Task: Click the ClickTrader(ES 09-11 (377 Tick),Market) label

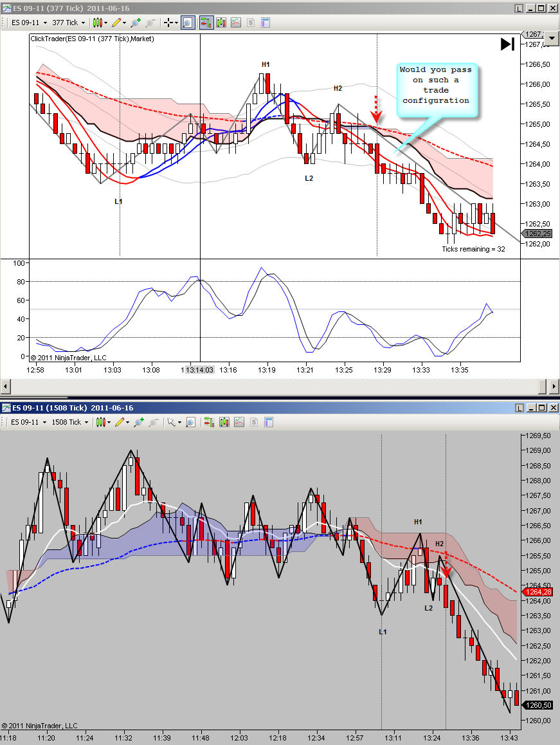Action: click(x=92, y=39)
